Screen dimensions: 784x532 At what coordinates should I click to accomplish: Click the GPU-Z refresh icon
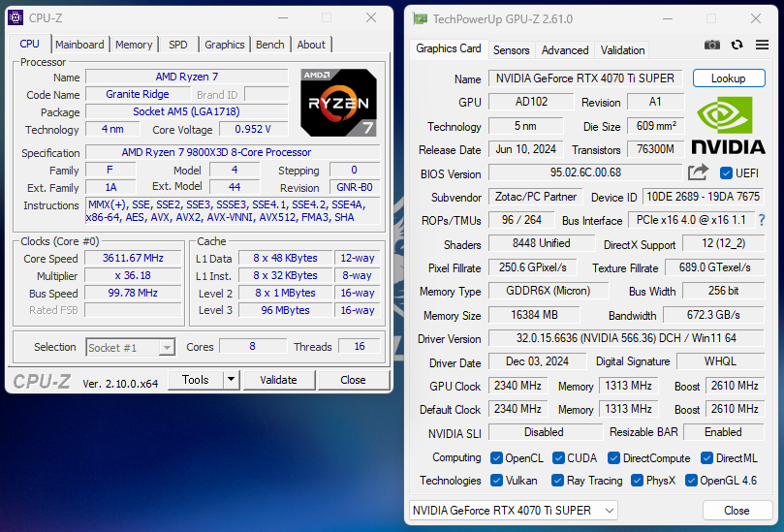[x=737, y=45]
